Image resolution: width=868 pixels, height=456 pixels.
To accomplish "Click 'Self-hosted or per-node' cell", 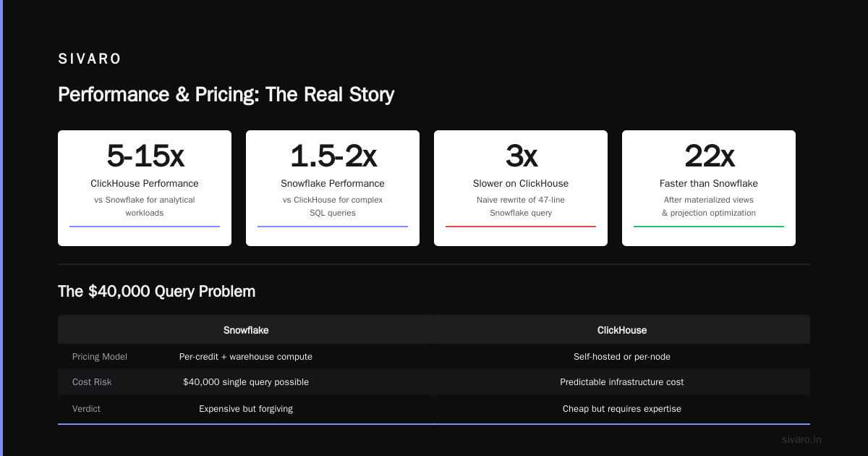I will click(x=622, y=357).
